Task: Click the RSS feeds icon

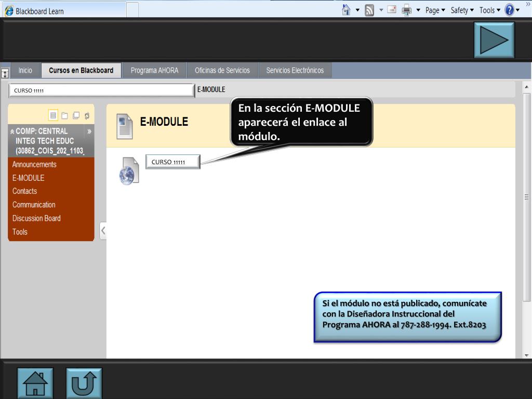Action: [369, 10]
